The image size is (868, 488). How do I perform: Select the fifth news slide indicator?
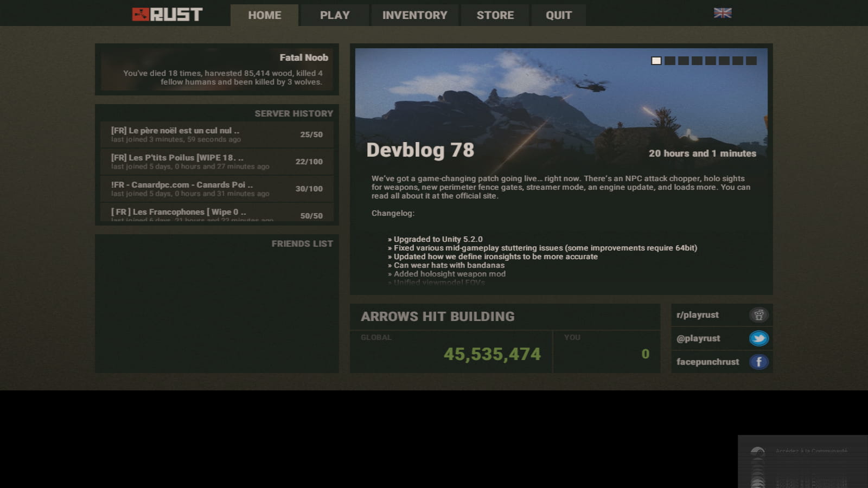click(711, 61)
